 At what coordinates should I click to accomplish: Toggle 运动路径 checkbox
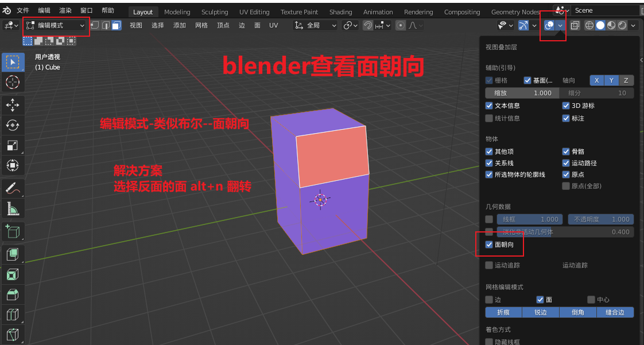(x=566, y=163)
